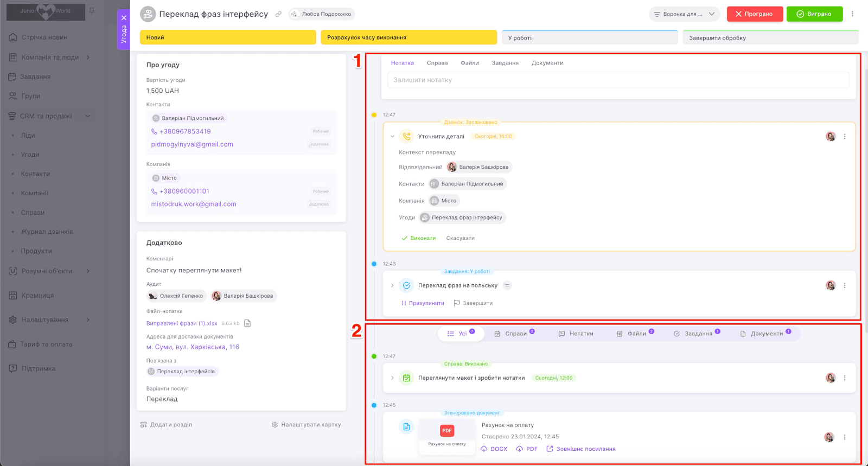This screenshot has height=466, width=868.
Task: Mark the call as done with Виконати
Action: 418,238
